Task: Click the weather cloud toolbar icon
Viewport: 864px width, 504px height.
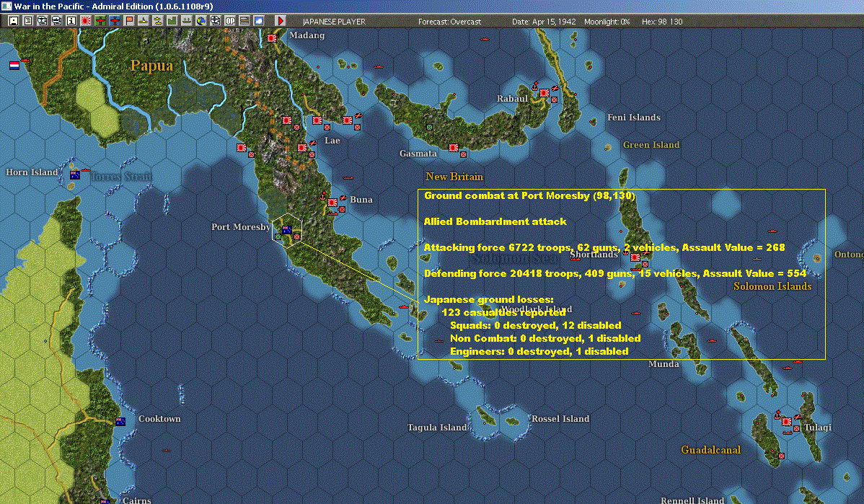Action: [258, 21]
